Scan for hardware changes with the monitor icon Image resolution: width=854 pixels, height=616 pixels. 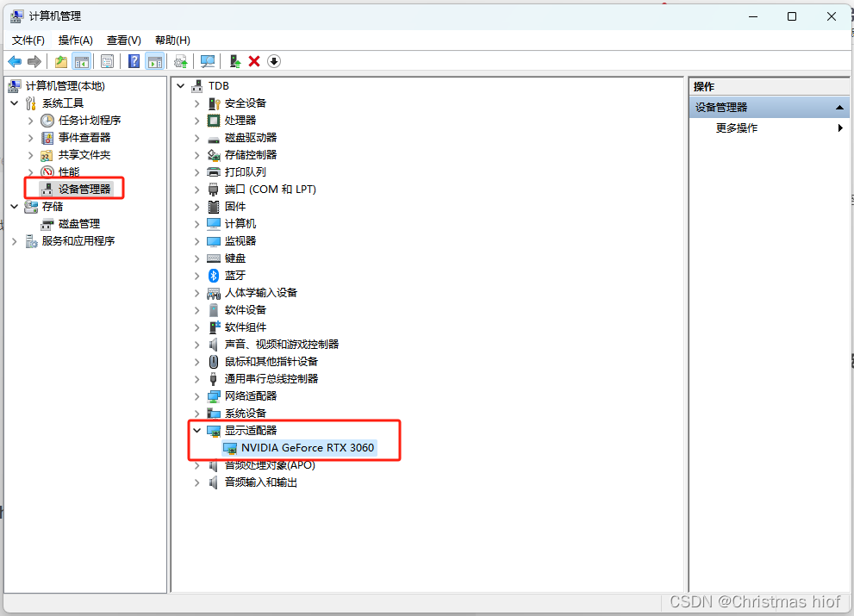click(208, 61)
